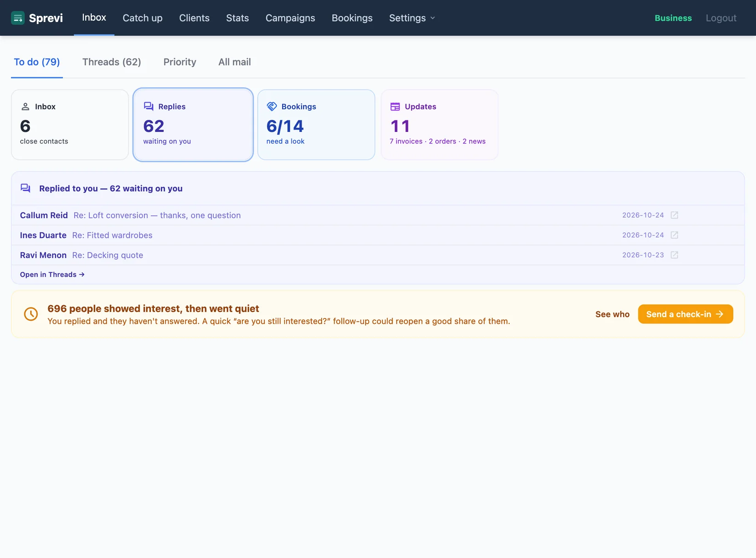Image resolution: width=756 pixels, height=558 pixels.
Task: Follow the Open in Threads link
Action: [x=52, y=274]
